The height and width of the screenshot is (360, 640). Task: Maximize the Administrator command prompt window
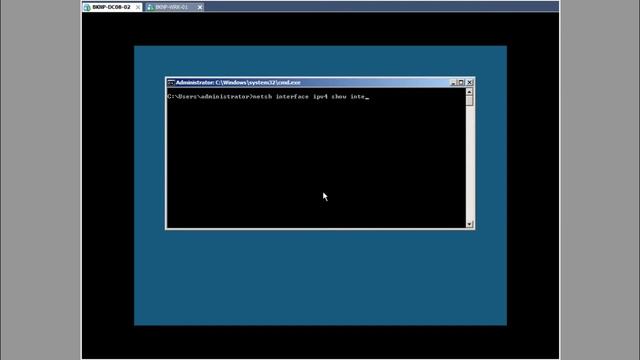coord(461,82)
